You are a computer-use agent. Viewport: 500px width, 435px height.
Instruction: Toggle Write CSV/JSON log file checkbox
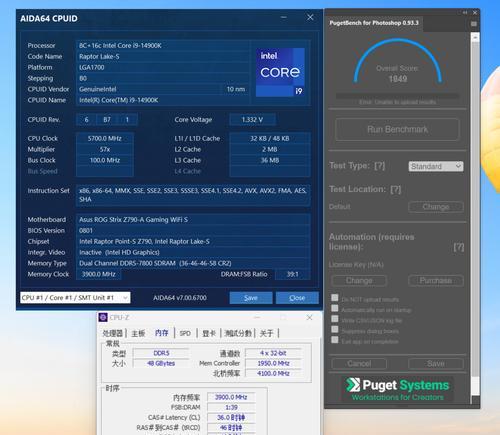pyautogui.click(x=335, y=319)
